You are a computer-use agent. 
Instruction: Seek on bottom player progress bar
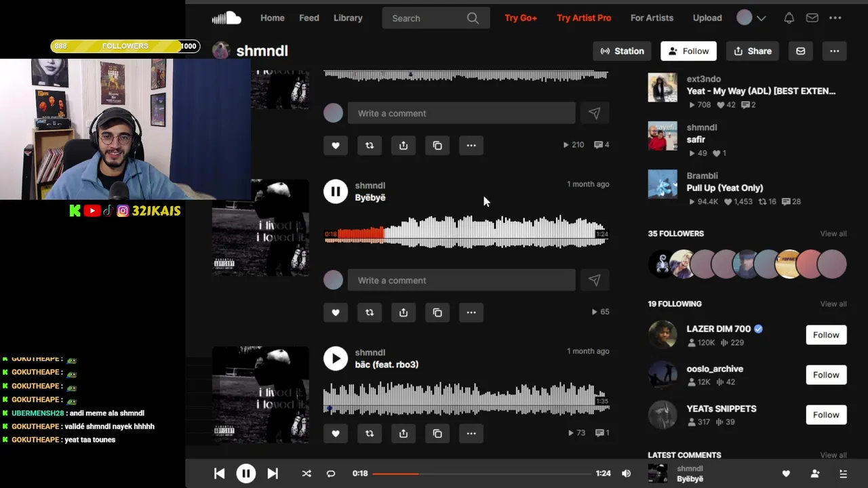(x=481, y=474)
